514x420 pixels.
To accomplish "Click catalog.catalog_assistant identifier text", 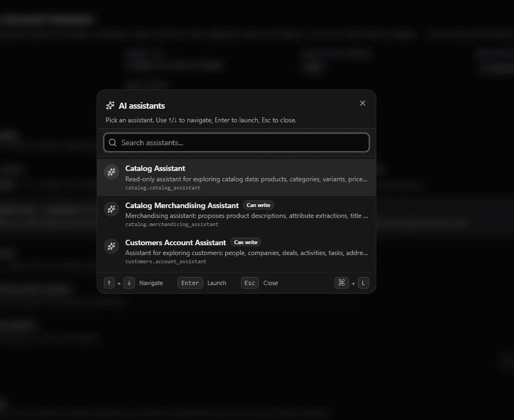I will 163,188.
